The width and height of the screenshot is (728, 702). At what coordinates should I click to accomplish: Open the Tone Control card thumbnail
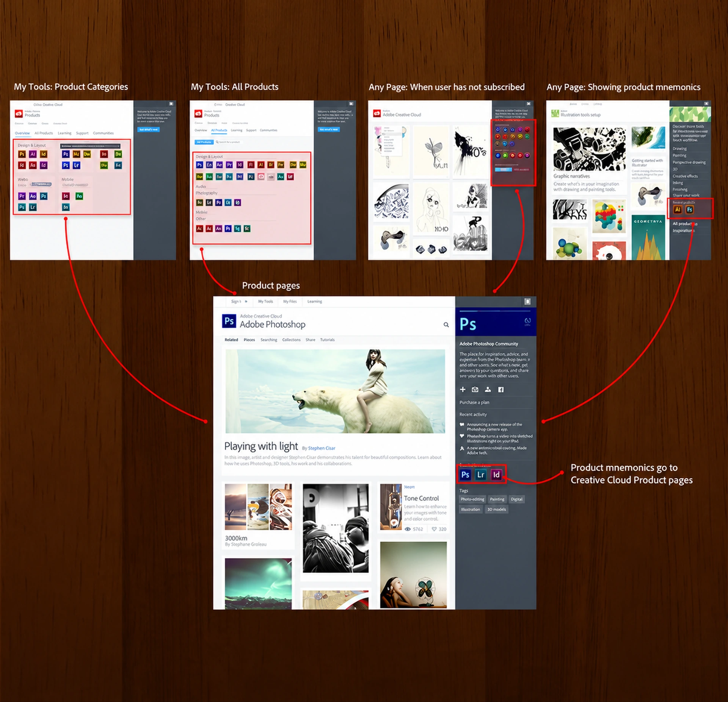coord(391,507)
